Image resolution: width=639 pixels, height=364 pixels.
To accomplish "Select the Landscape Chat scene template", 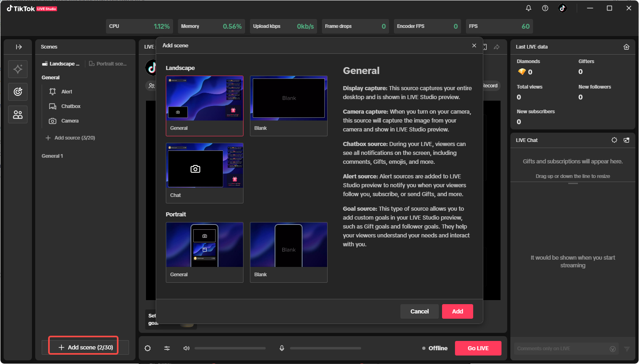I will click(x=204, y=173).
